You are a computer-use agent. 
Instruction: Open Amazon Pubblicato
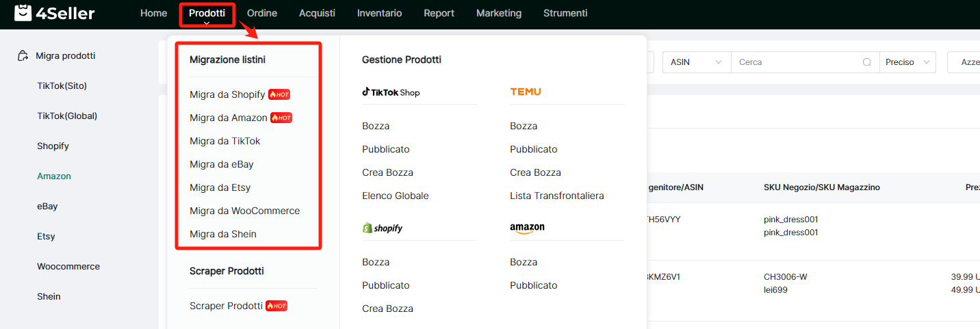[534, 285]
